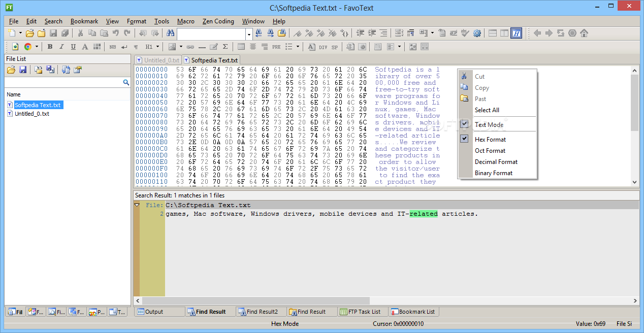
Task: Insert table icon in HTML toolbar
Action: point(241,47)
